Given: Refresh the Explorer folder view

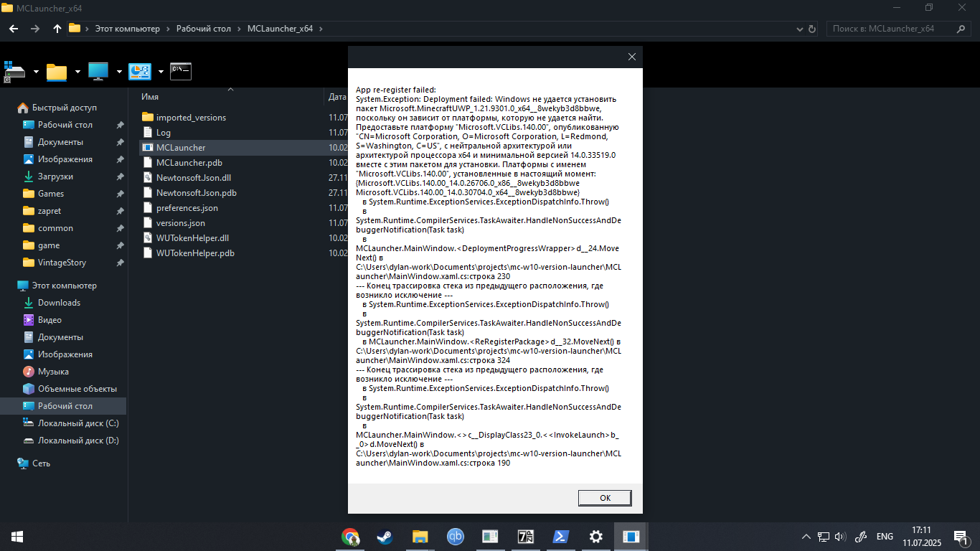Looking at the screenshot, I should 812,29.
